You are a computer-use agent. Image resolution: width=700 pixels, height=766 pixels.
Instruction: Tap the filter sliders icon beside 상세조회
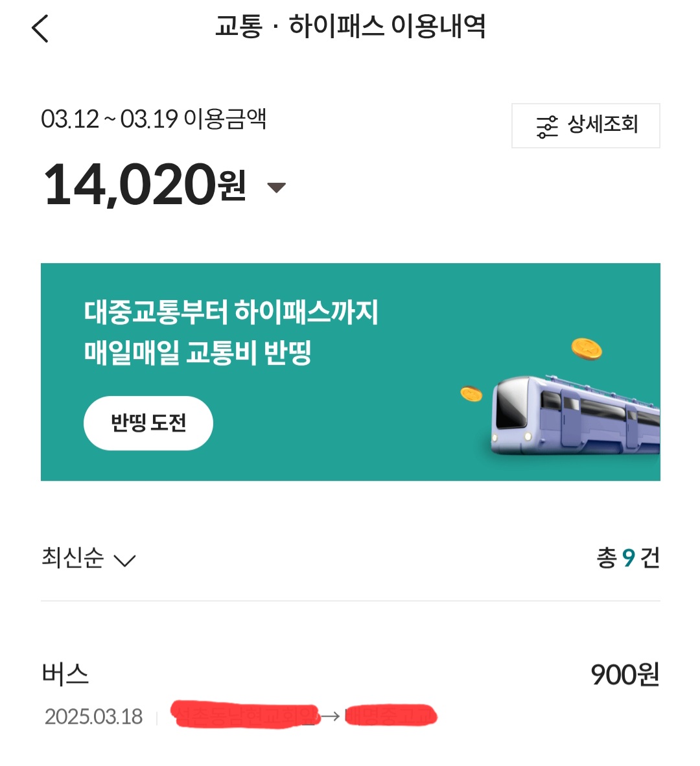point(546,126)
